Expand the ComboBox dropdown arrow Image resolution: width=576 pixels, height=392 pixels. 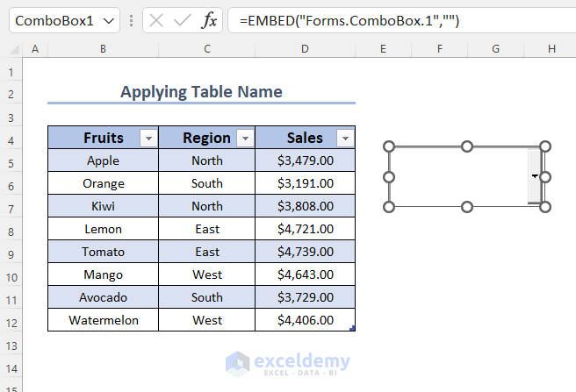534,176
